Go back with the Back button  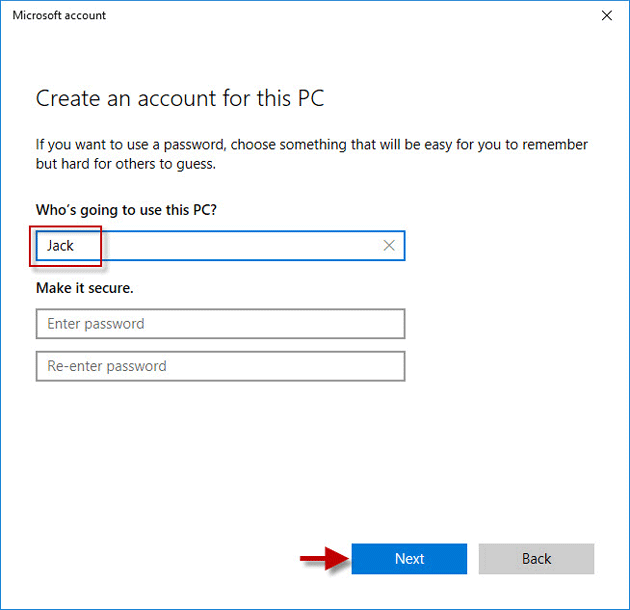[x=536, y=559]
